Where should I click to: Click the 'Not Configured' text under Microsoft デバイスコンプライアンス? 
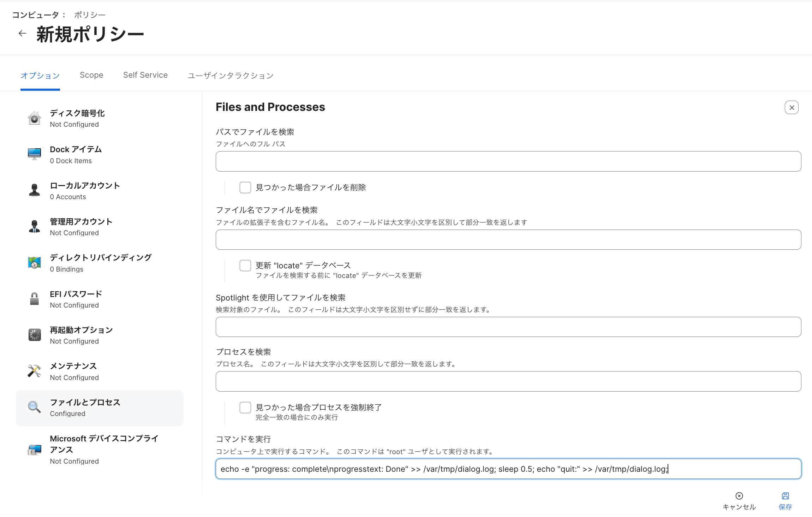pos(74,461)
